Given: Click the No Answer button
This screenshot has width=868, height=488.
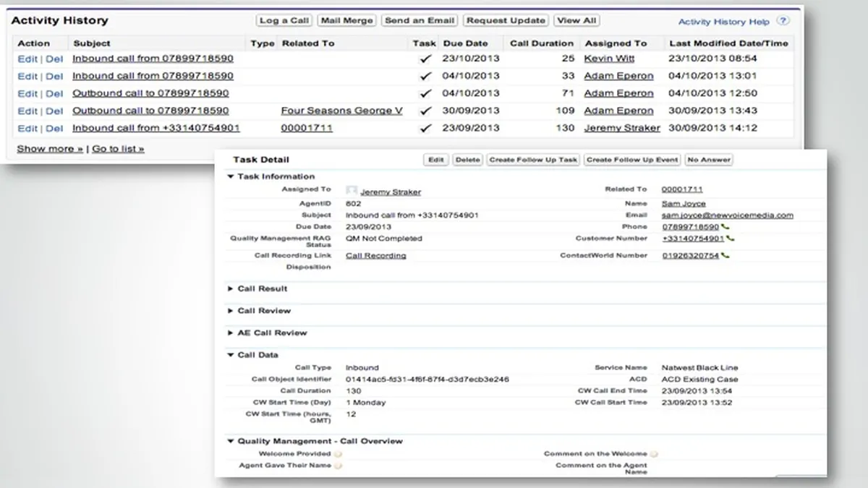Looking at the screenshot, I should pyautogui.click(x=709, y=160).
